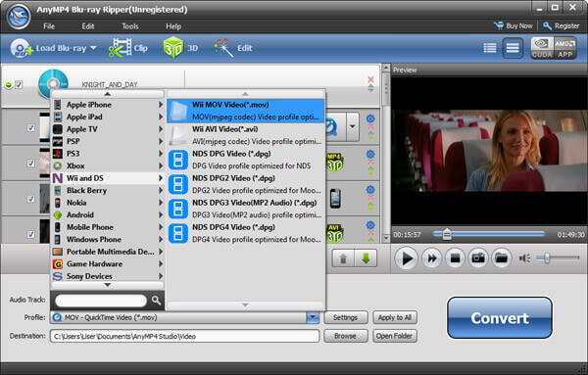Image resolution: width=588 pixels, height=375 pixels.
Task: Expand the Xbox category
Action: click(108, 165)
